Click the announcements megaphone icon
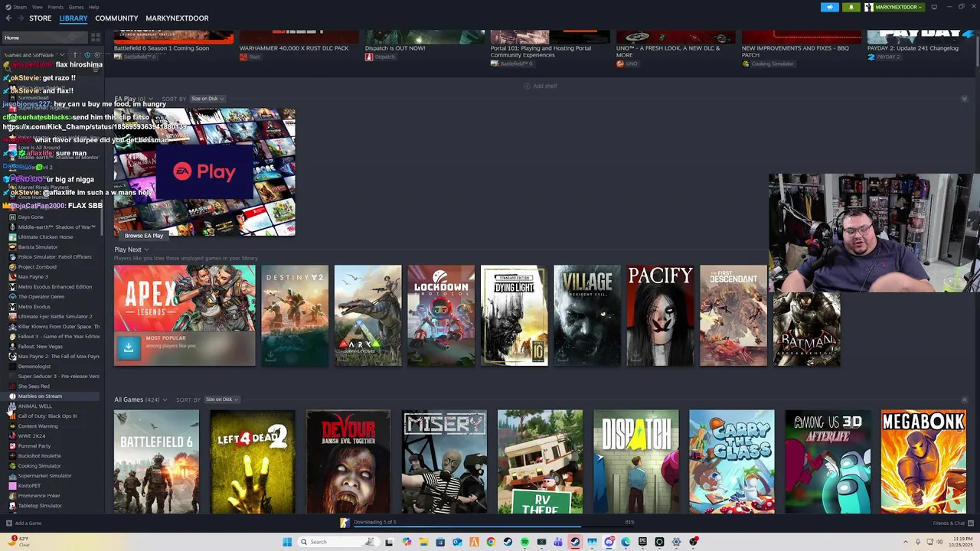 point(830,7)
